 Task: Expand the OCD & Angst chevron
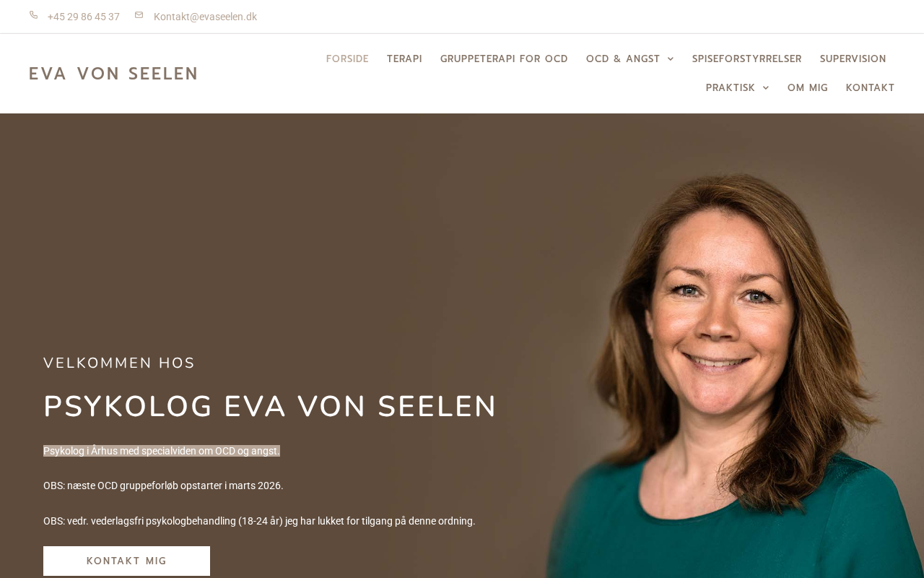coord(671,59)
